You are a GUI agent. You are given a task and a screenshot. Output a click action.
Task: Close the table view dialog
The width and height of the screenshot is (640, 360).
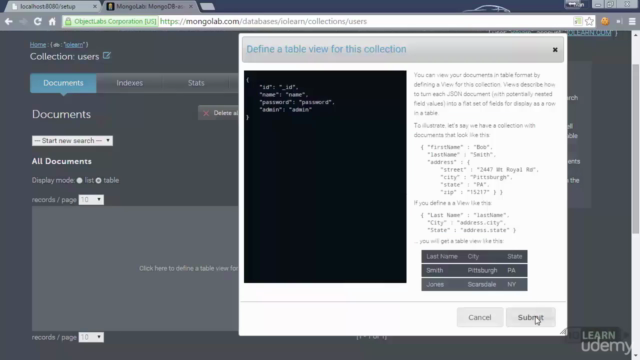(x=555, y=49)
